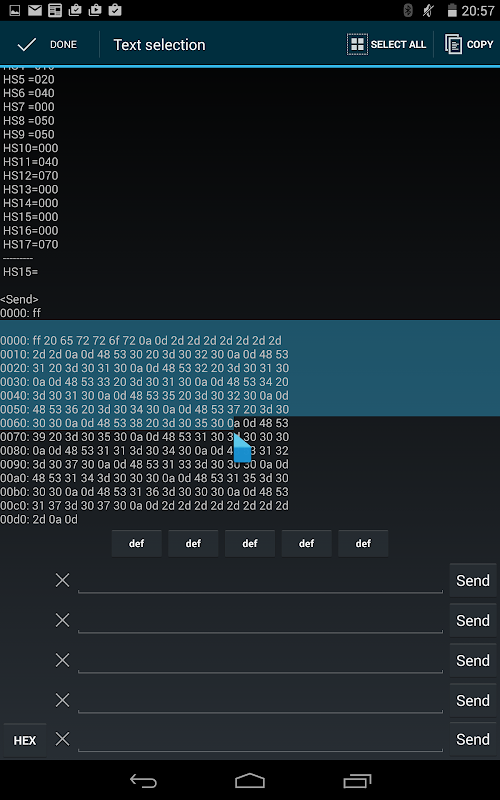Viewport: 500px width, 800px height.
Task: Tap the last def macro button
Action: pos(363,543)
